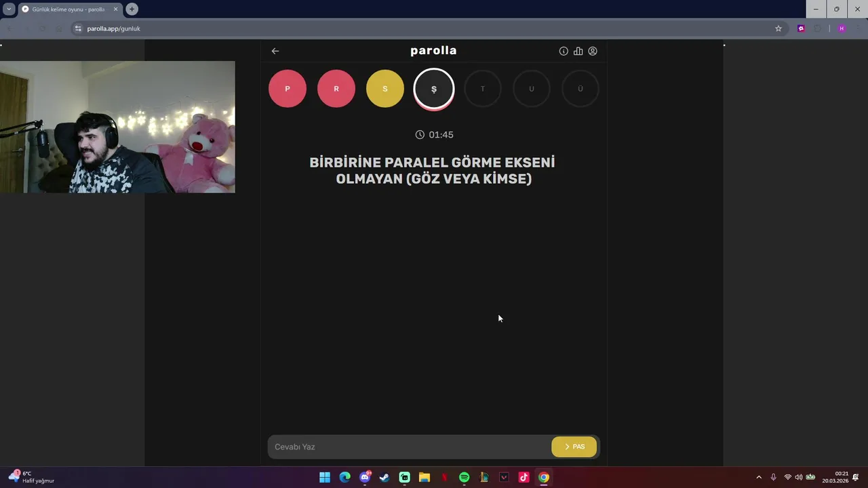Open the taskbar clock showing 00:21
This screenshot has height=488, width=868.
click(835, 477)
